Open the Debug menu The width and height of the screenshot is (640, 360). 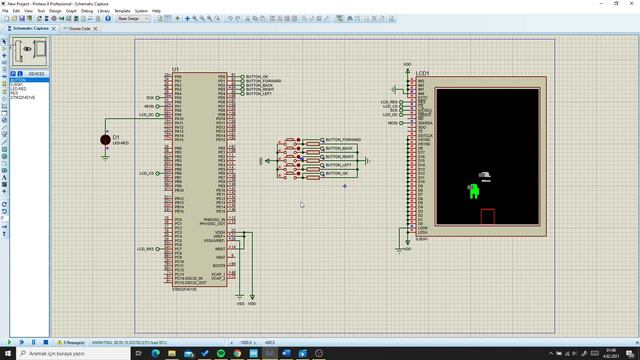tap(87, 11)
